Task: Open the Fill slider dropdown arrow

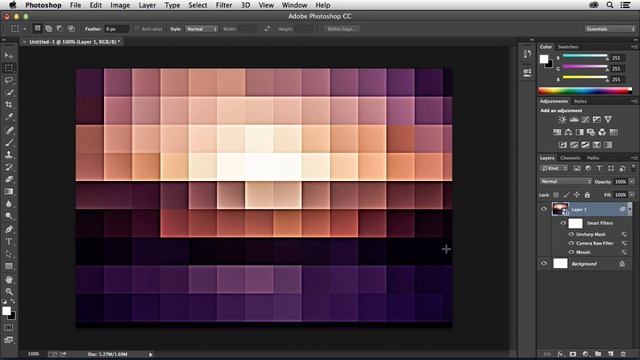Action: tap(632, 195)
